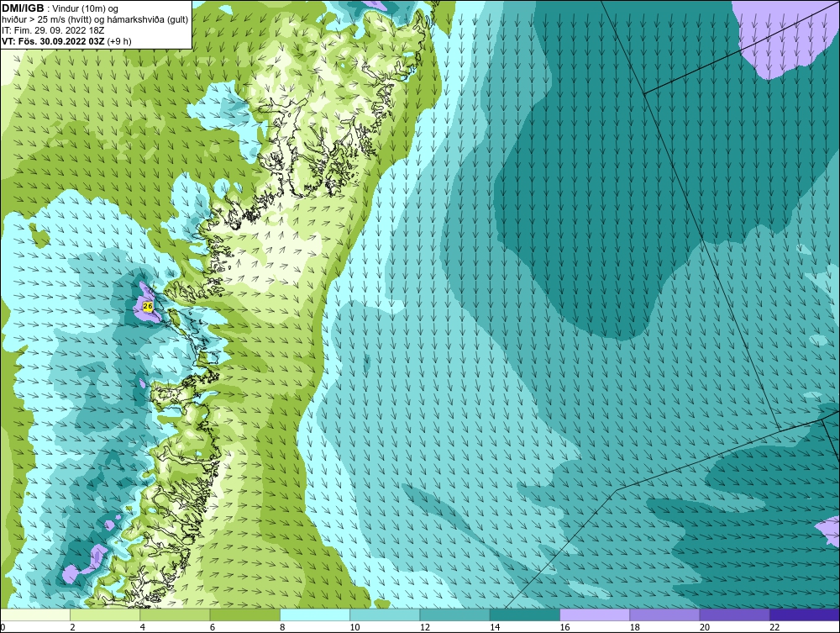The width and height of the screenshot is (840, 633).
Task: Select the 0–2 m/s pale legend color
Action: (34, 615)
